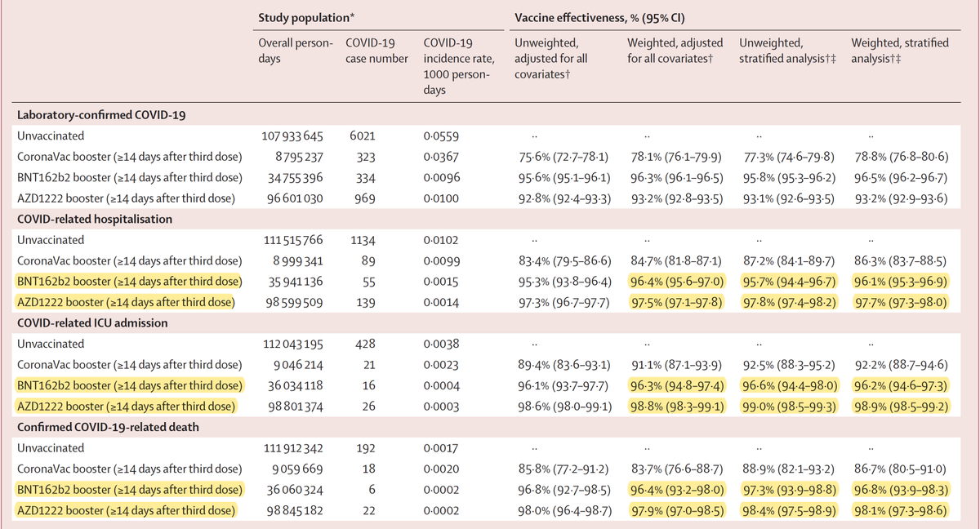Image resolution: width=980 pixels, height=529 pixels.
Task: Click the incidence rate '0·0102'
Action: click(x=442, y=240)
